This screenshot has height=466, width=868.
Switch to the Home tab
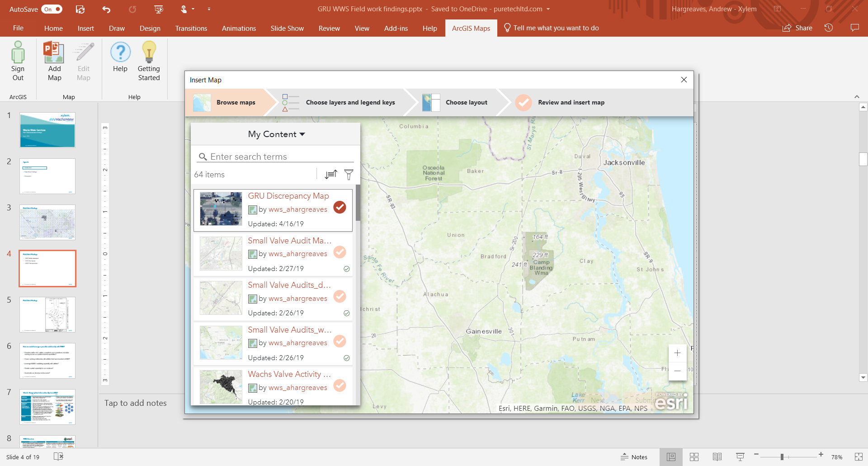pos(53,28)
